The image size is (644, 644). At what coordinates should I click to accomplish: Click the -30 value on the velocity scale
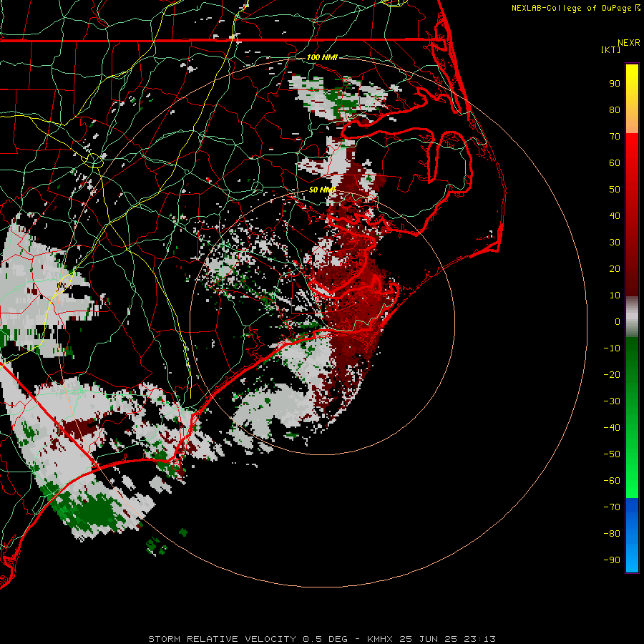coord(612,401)
